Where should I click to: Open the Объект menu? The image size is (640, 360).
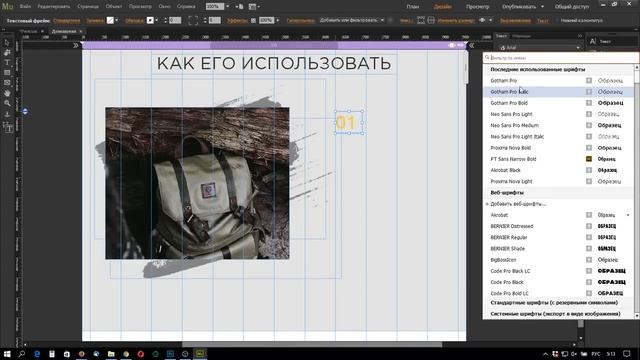(113, 7)
